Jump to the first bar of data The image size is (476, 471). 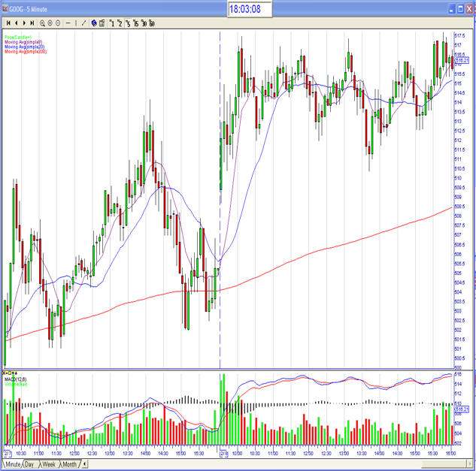click(x=8, y=23)
